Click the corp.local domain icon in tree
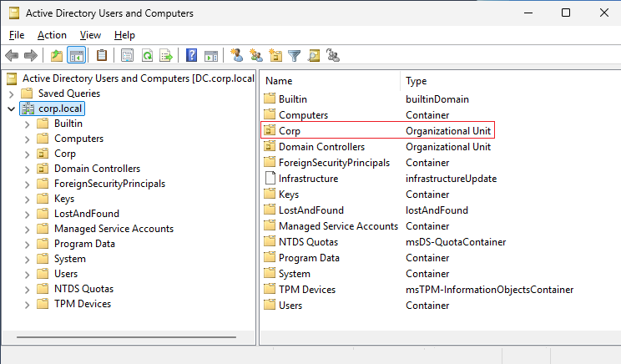This screenshot has height=364, width=621. click(x=28, y=109)
